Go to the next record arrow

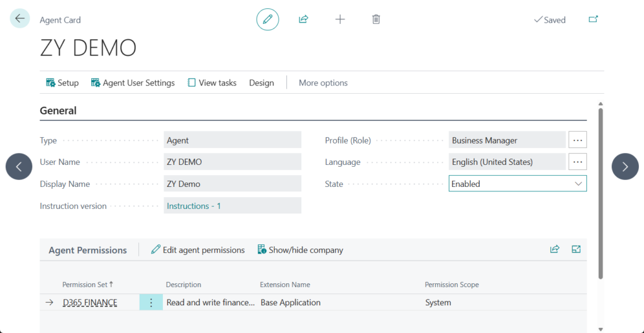[x=625, y=167]
